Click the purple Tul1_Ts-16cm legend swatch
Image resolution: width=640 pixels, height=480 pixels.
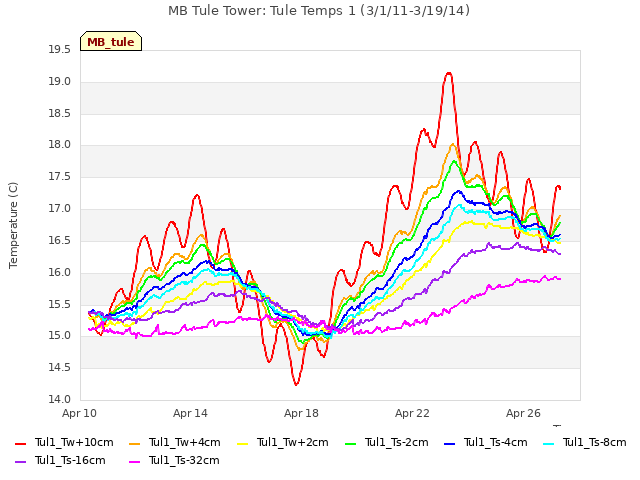click(20, 461)
